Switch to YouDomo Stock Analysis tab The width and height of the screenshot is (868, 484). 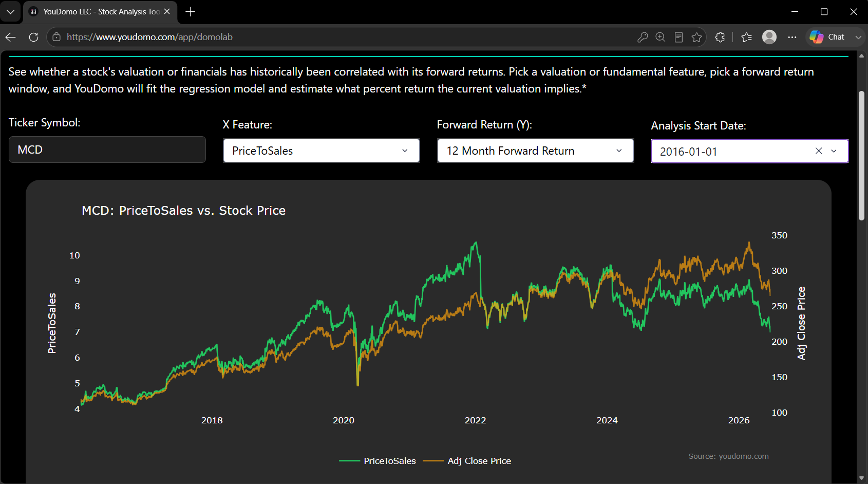point(101,11)
